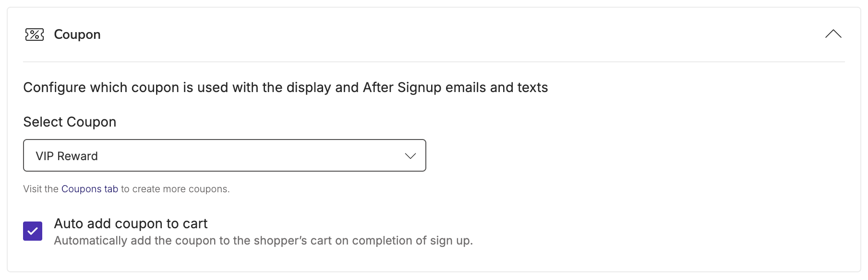Click the automatic coupon description under the checkbox
Viewport: 868px width, 280px height.
pos(264,241)
